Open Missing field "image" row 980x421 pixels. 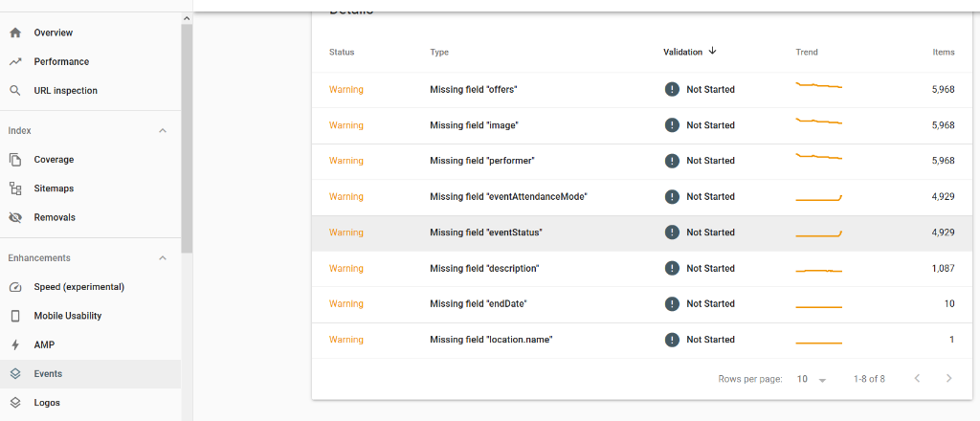pyautogui.click(x=642, y=125)
